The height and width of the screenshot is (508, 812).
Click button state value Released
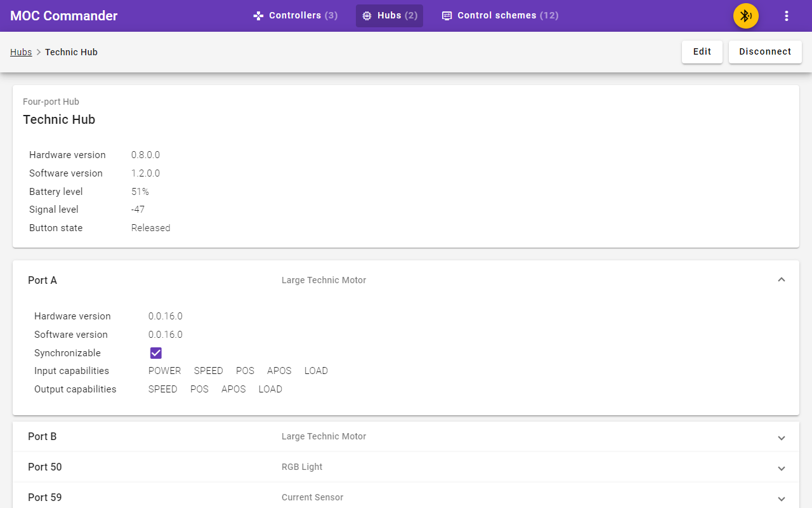coord(151,228)
